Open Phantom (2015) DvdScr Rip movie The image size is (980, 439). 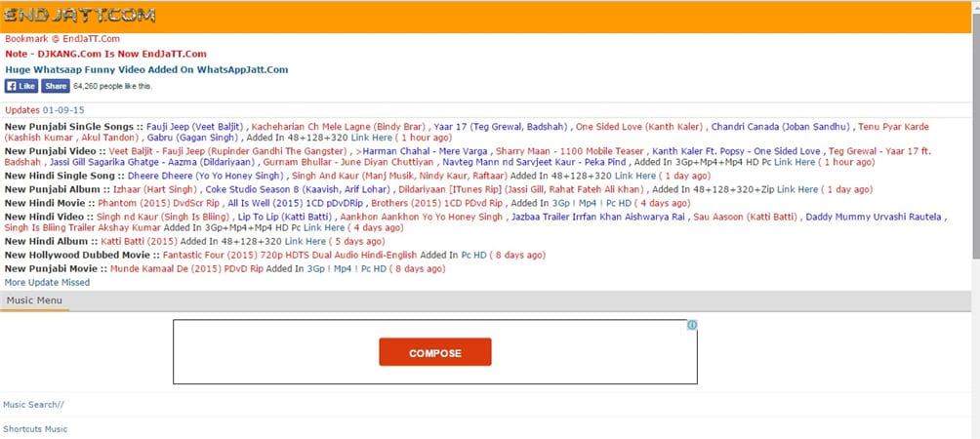point(158,204)
